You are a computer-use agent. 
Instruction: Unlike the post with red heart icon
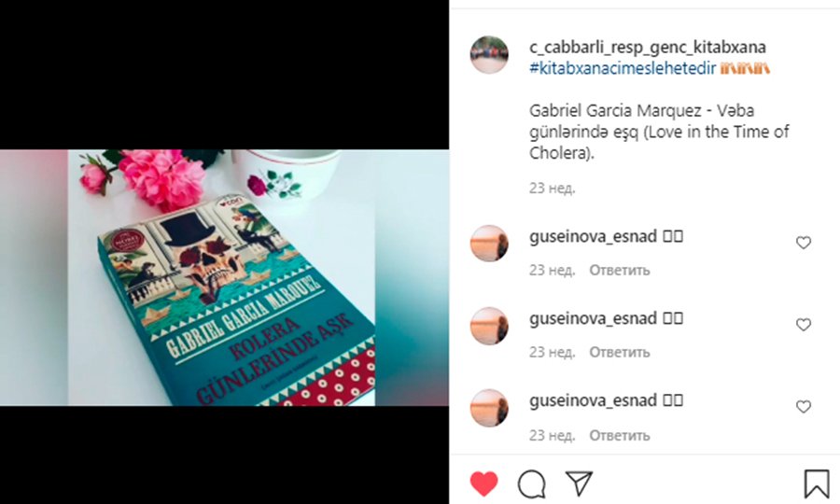tap(483, 483)
